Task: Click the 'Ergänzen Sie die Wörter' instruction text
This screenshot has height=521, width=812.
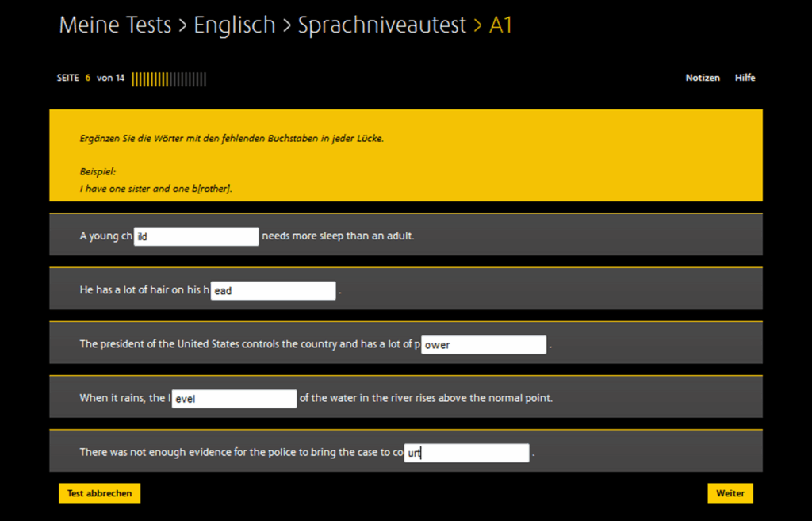Action: coord(232,139)
